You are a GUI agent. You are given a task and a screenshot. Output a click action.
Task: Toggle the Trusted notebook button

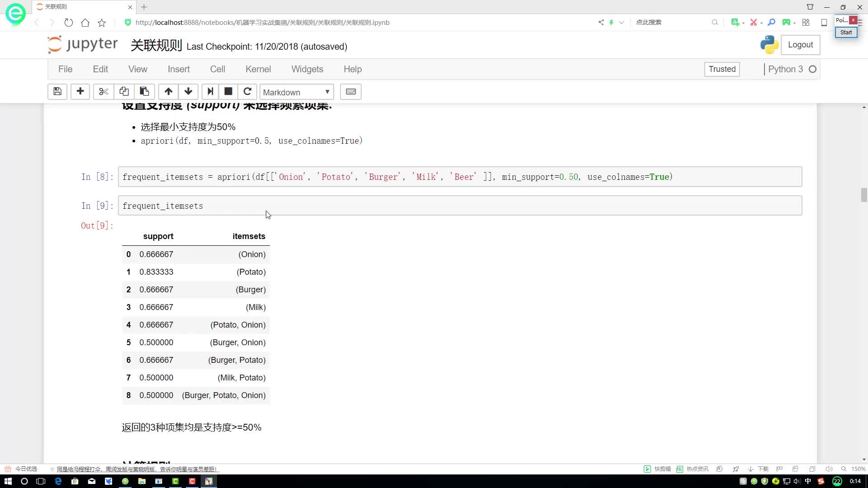click(x=722, y=69)
